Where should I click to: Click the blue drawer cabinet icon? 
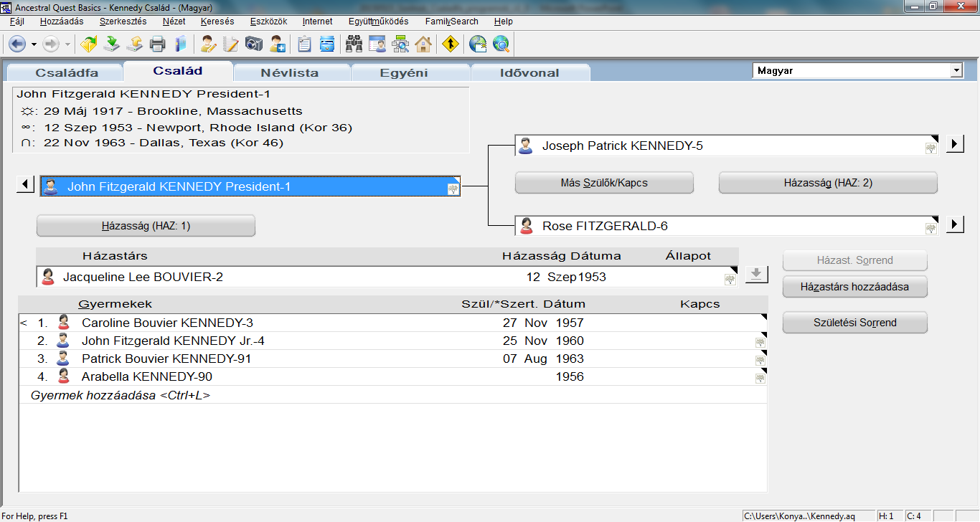(x=327, y=44)
